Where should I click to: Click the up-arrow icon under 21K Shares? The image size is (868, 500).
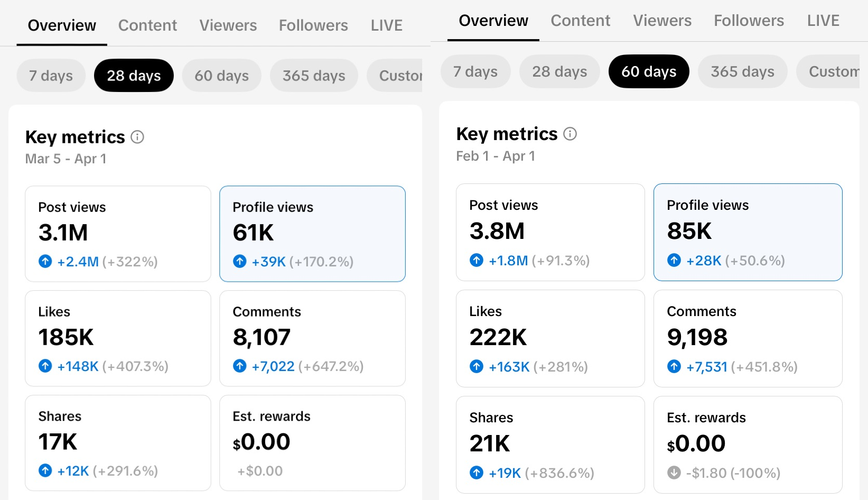[477, 473]
